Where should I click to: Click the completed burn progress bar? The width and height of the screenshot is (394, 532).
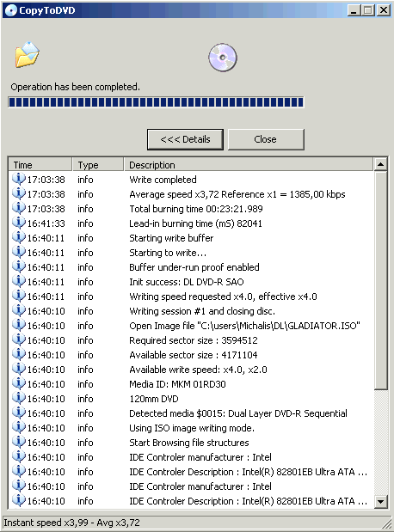point(156,102)
